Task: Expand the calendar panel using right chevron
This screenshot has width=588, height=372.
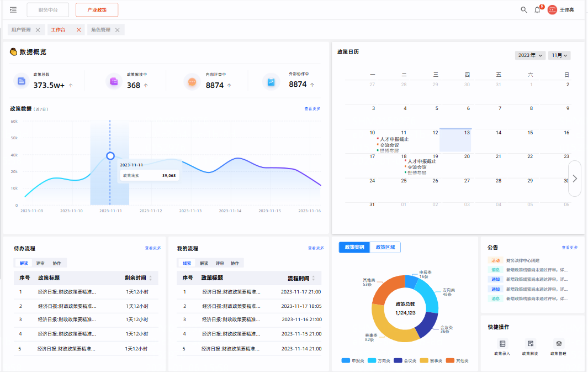Action: coord(575,179)
